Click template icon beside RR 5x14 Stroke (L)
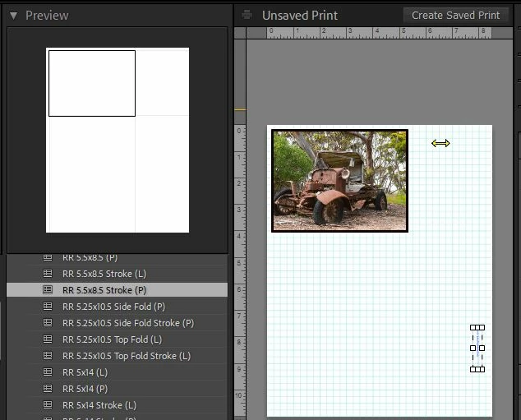The width and height of the screenshot is (521, 420). tap(48, 405)
